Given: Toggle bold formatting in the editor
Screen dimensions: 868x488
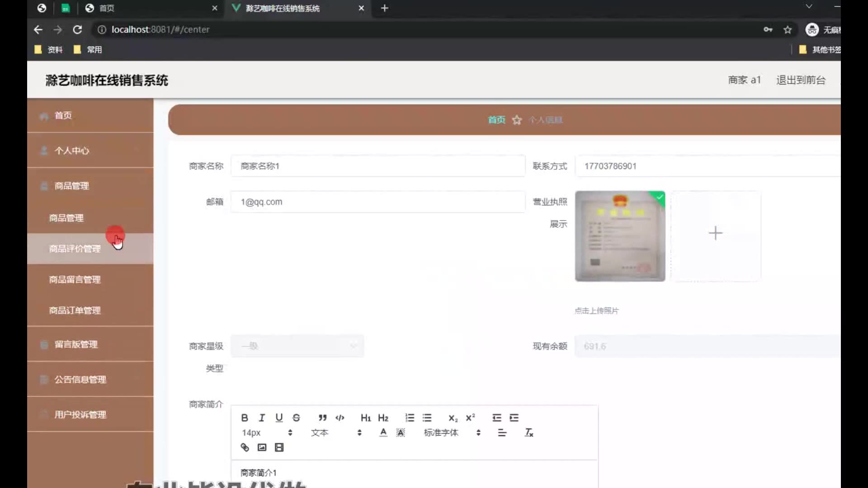Looking at the screenshot, I should [x=245, y=418].
